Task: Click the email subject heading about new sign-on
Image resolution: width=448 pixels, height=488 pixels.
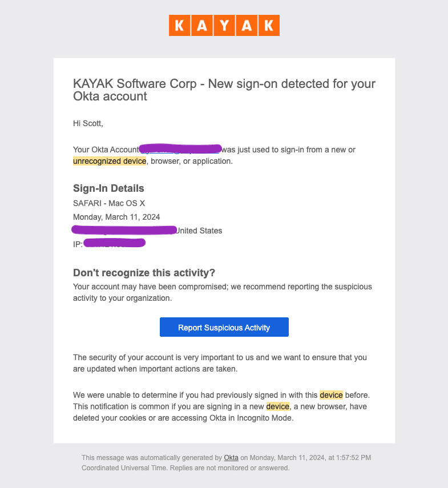Action: coord(224,90)
